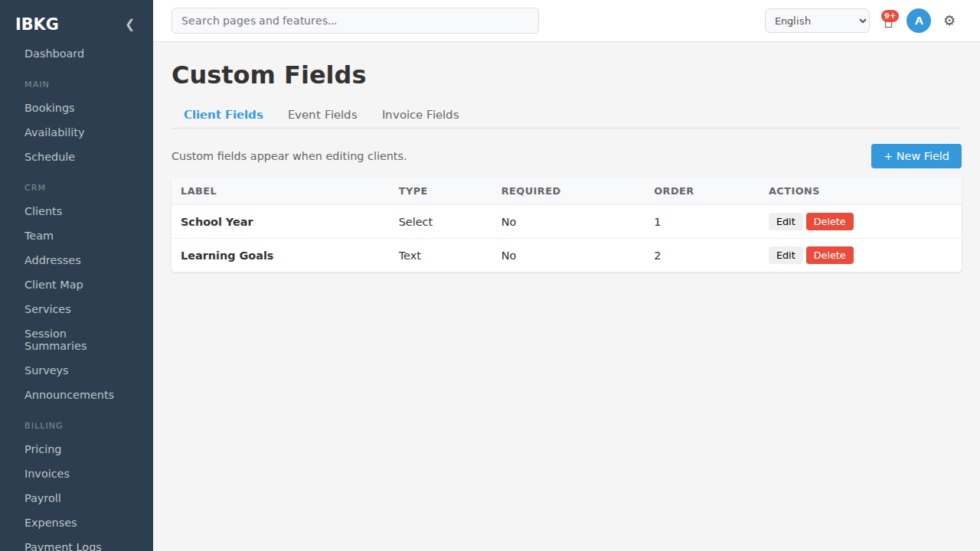The width and height of the screenshot is (980, 551).
Task: Edit the Learning Goals field
Action: click(x=786, y=256)
